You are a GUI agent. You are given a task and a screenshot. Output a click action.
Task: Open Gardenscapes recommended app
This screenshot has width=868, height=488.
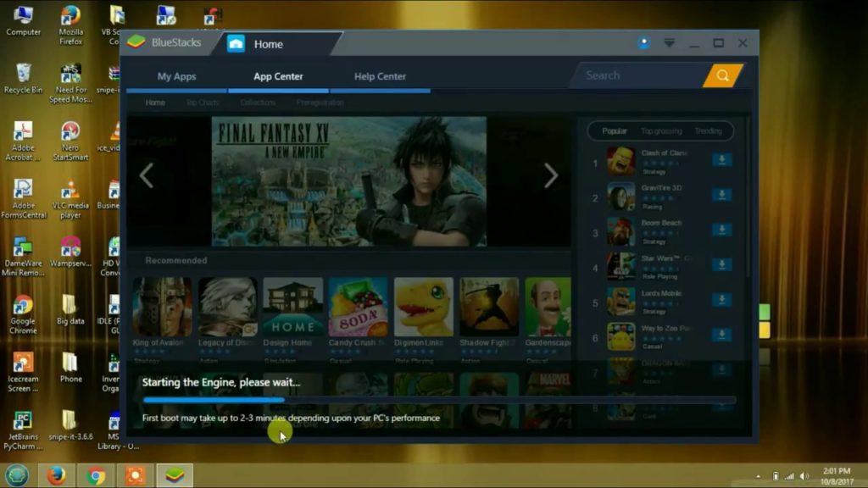pos(548,307)
